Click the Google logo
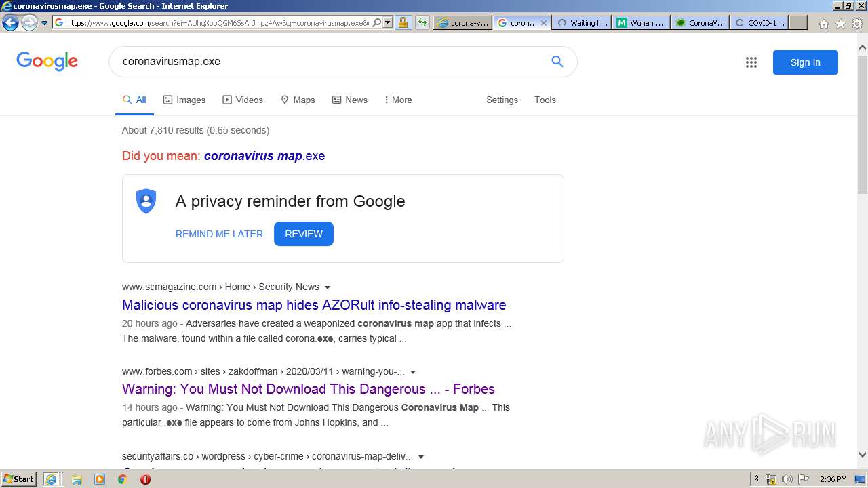This screenshot has width=868, height=488. [x=47, y=62]
